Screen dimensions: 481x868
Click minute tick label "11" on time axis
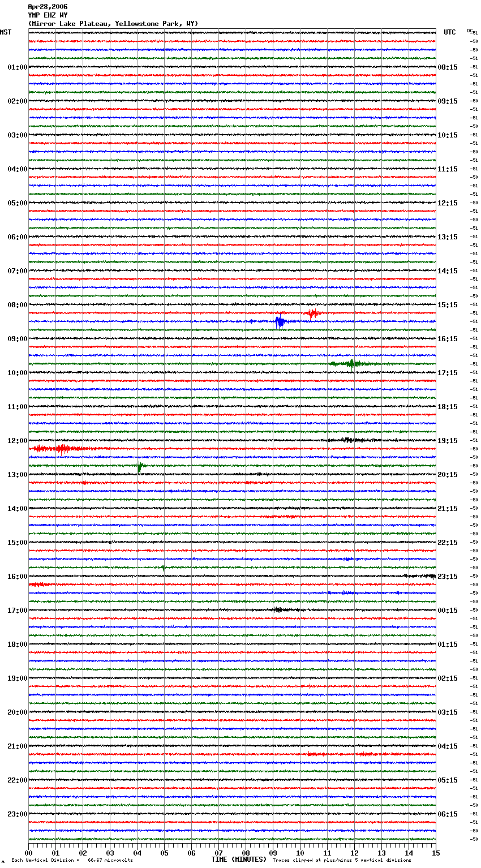coord(327,853)
